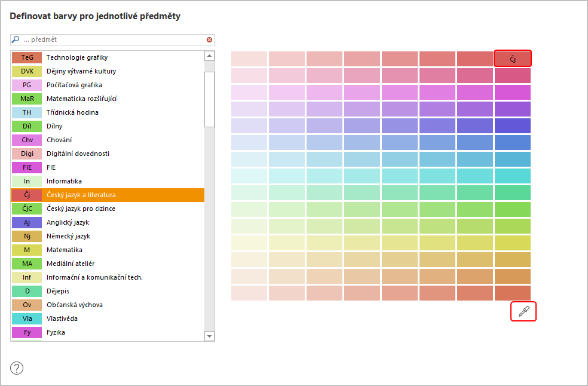
Task: Select the Český jazyk a literatura row
Action: (108, 195)
